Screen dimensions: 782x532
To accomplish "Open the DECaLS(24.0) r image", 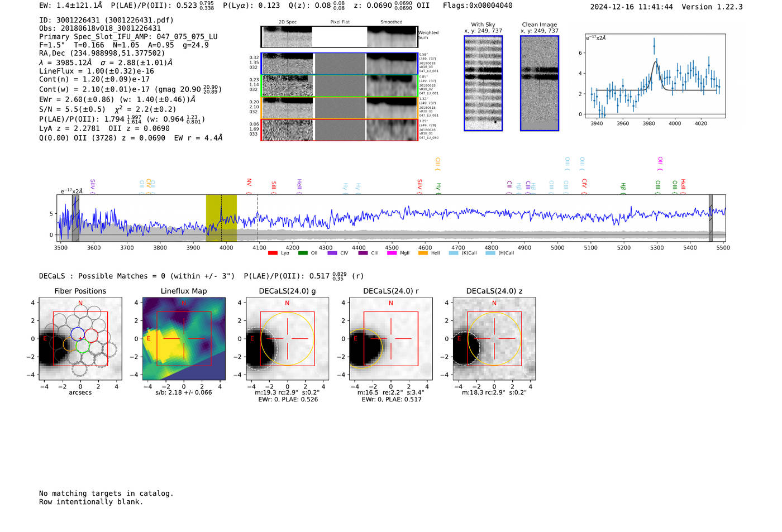I will coord(390,339).
